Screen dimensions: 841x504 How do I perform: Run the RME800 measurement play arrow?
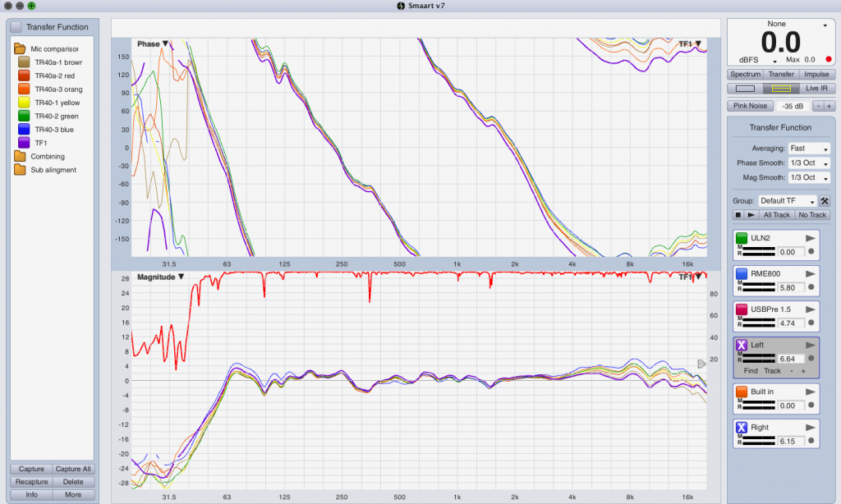pos(811,273)
